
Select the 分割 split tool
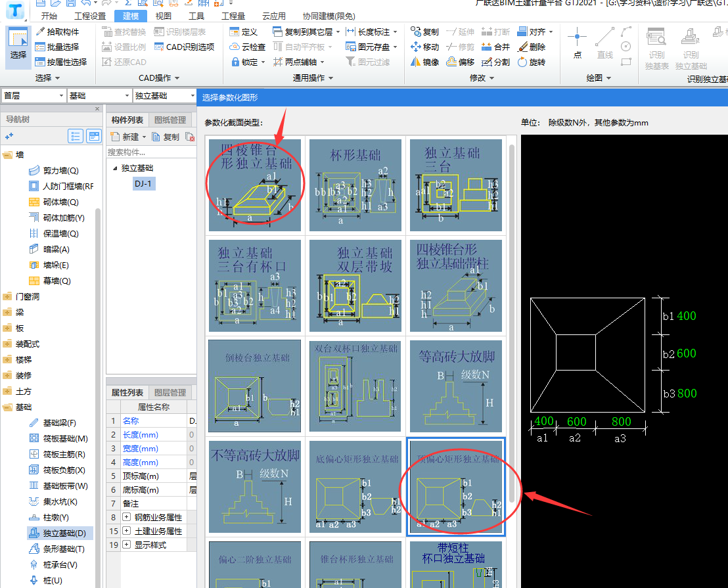tap(496, 62)
